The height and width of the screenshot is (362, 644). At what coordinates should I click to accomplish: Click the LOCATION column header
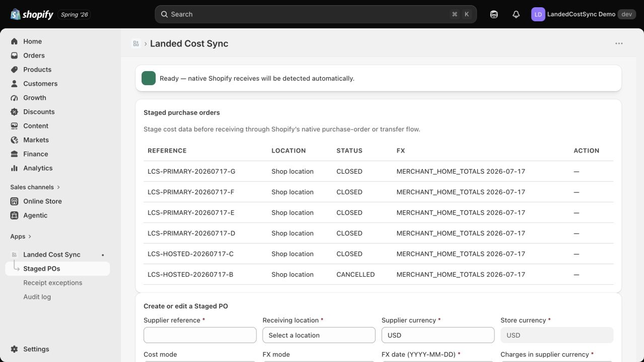(x=289, y=151)
